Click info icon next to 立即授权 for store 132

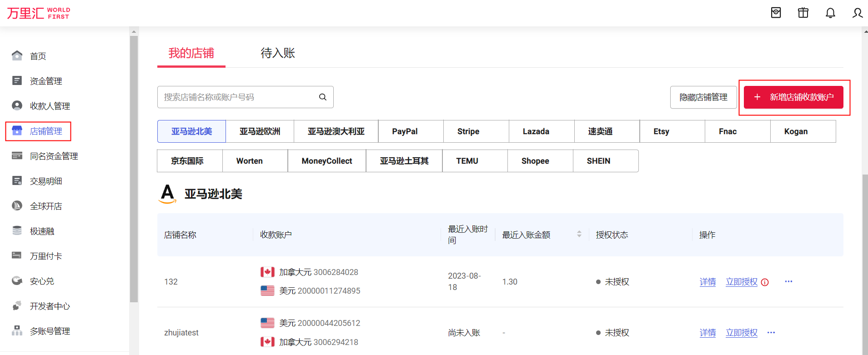coord(765,282)
